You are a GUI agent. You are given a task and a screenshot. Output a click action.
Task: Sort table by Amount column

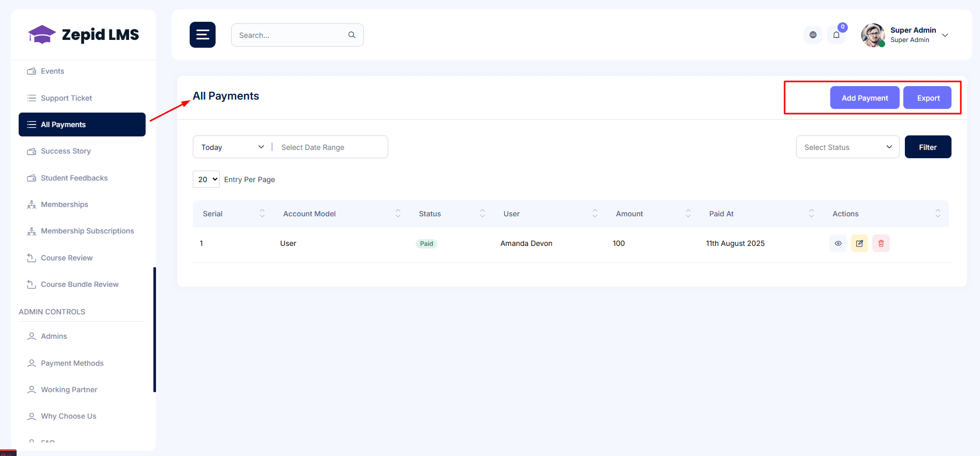[x=688, y=213]
